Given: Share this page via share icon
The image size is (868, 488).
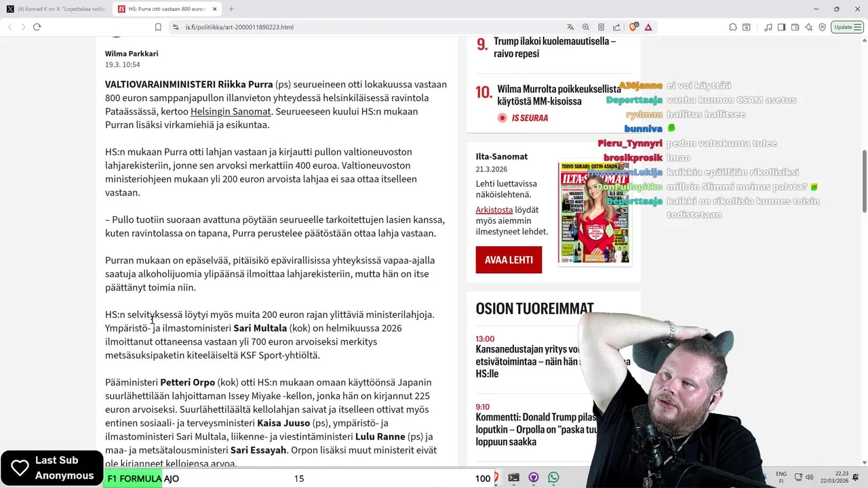Looking at the screenshot, I should (616, 27).
